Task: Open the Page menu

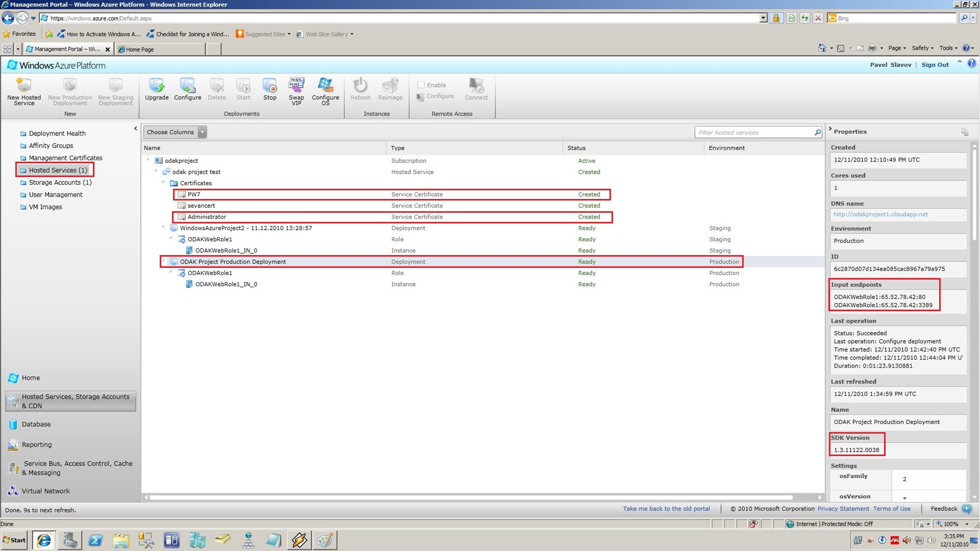Action: coord(897,48)
